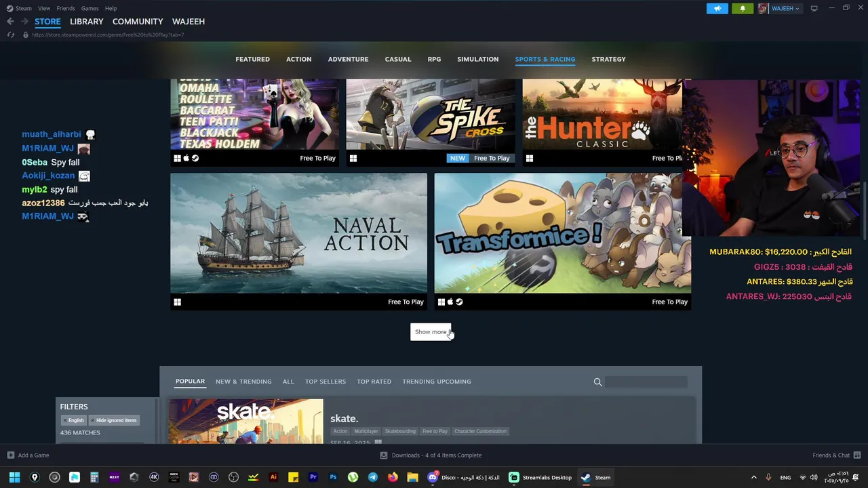Show hidden system tray icons
This screenshot has width=868, height=488.
click(x=753, y=477)
